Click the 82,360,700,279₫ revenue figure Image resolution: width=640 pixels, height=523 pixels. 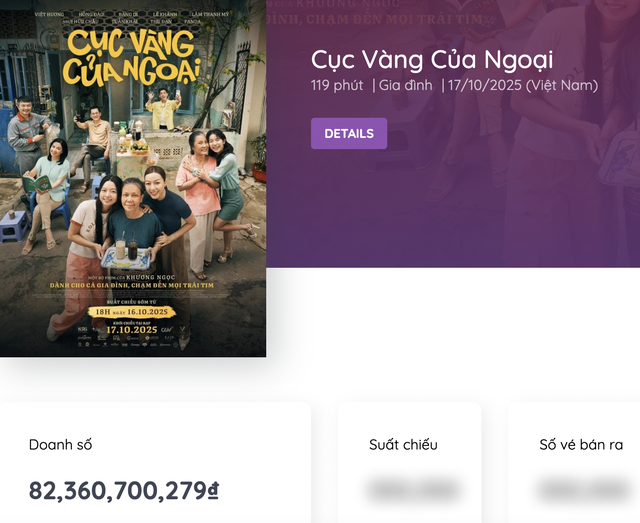coord(123,490)
